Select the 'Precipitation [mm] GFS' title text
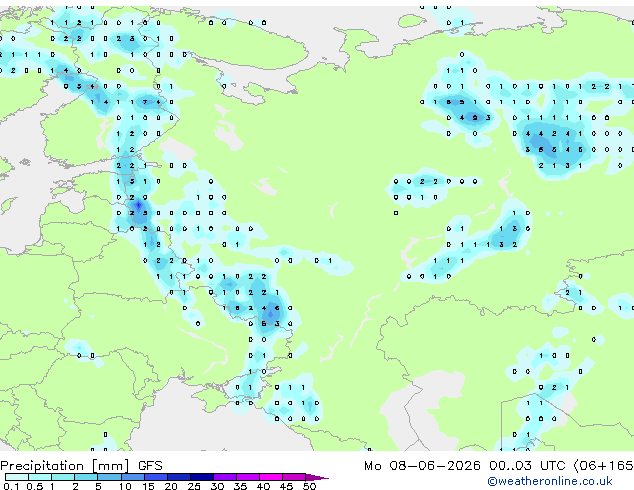Screen dimensions: 634x490 click(x=81, y=466)
